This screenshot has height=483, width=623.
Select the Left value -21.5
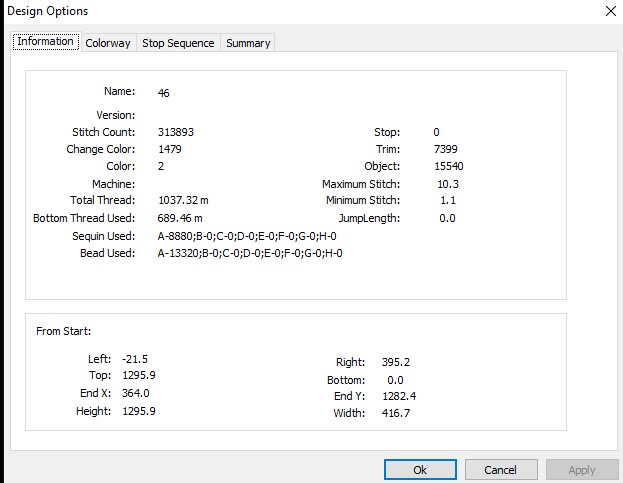click(x=135, y=359)
